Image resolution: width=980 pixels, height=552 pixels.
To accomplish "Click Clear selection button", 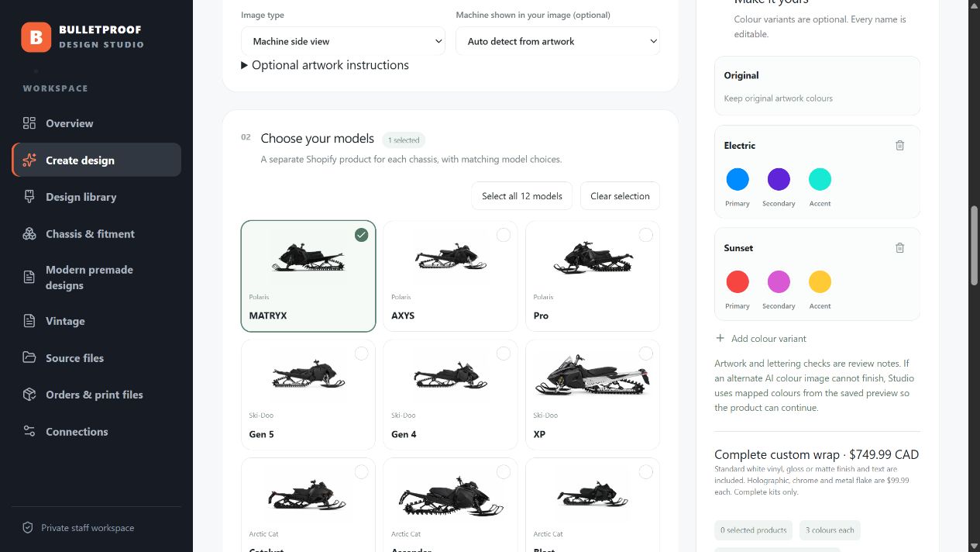I will [x=620, y=196].
